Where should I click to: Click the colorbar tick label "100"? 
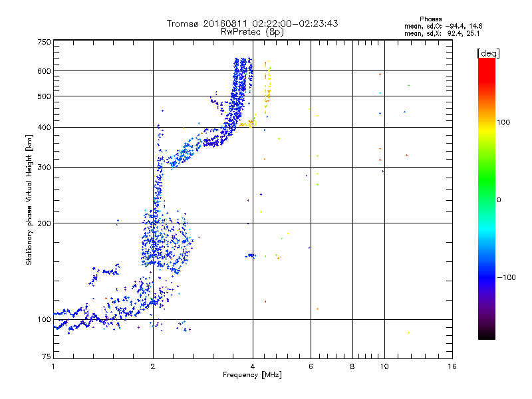(503, 122)
